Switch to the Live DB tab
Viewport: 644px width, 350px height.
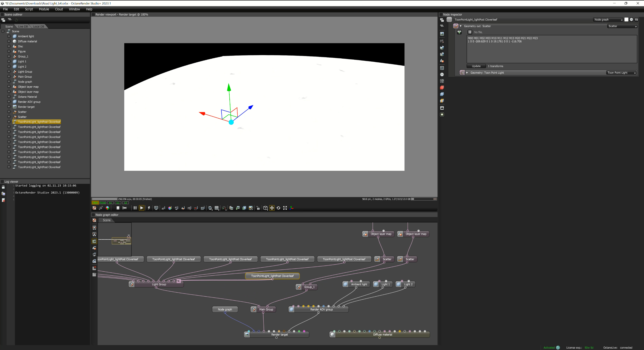coord(23,26)
